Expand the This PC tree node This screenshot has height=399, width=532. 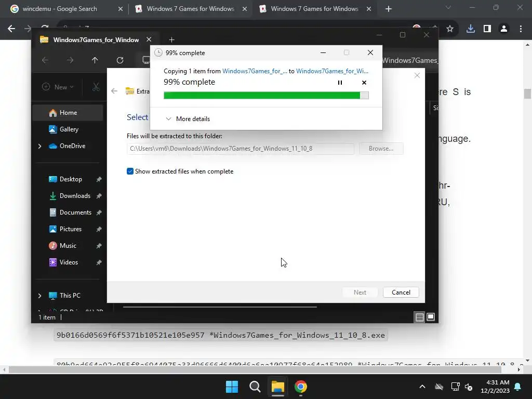pos(39,296)
